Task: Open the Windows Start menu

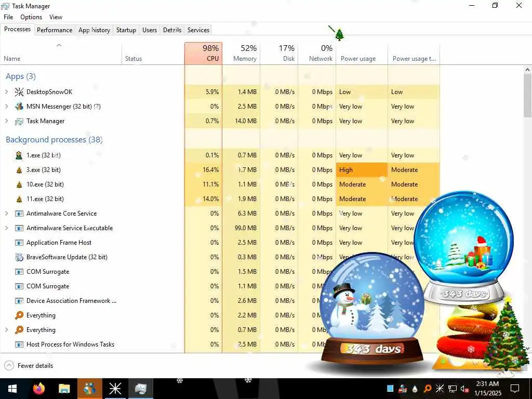Action: point(12,389)
